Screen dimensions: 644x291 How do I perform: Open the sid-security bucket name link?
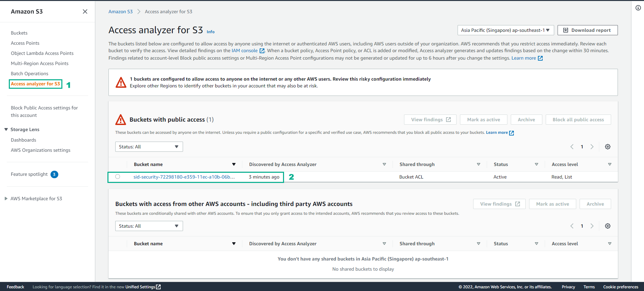tap(184, 177)
